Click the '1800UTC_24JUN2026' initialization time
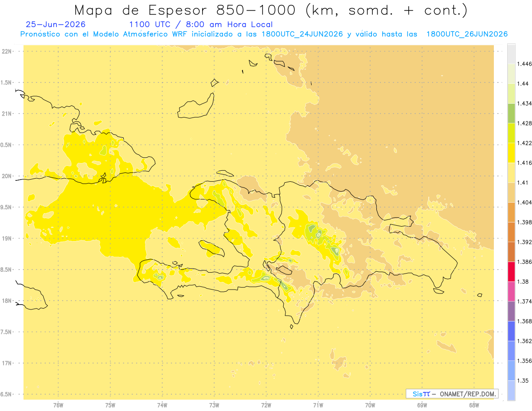 pyautogui.click(x=302, y=34)
